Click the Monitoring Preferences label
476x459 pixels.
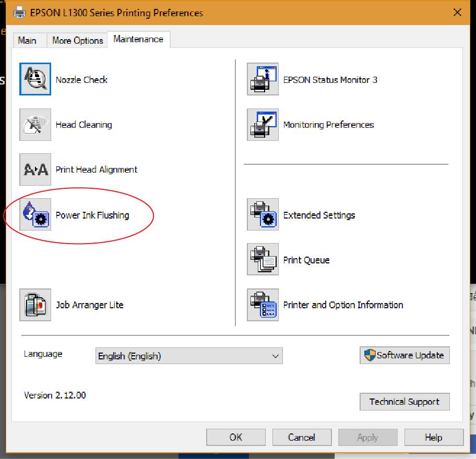tap(328, 125)
